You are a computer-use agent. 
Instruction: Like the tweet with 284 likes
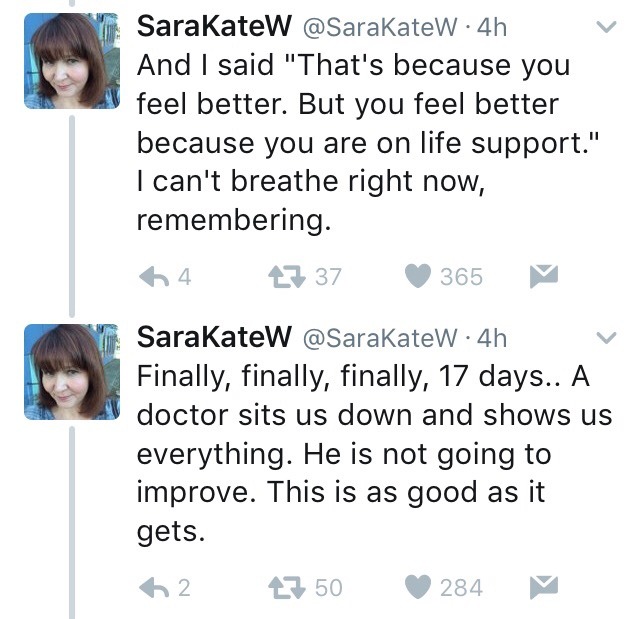click(418, 587)
